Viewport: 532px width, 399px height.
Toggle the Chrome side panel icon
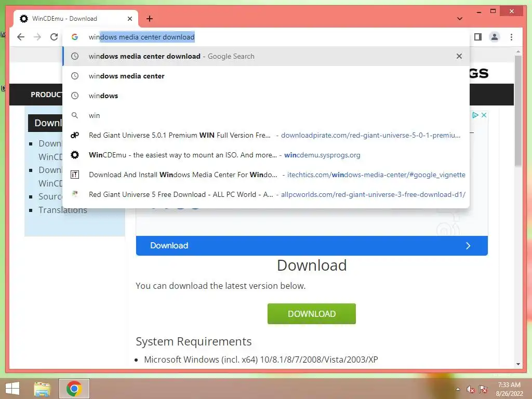click(x=478, y=37)
